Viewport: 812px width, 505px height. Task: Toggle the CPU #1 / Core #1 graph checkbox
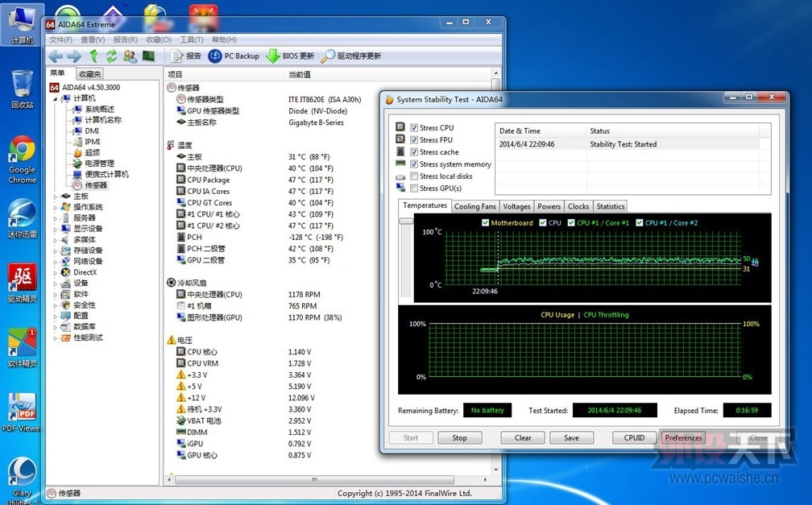[571, 223]
